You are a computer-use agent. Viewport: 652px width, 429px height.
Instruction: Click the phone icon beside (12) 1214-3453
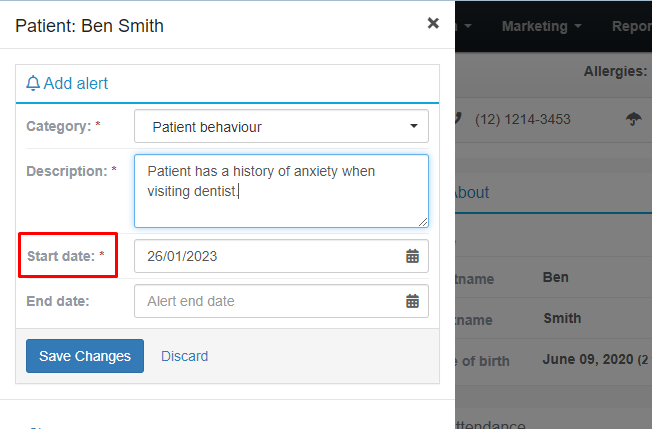click(458, 119)
